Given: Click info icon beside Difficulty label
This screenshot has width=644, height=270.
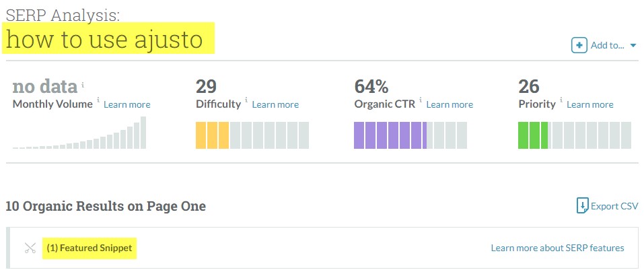Looking at the screenshot, I should coord(246,100).
